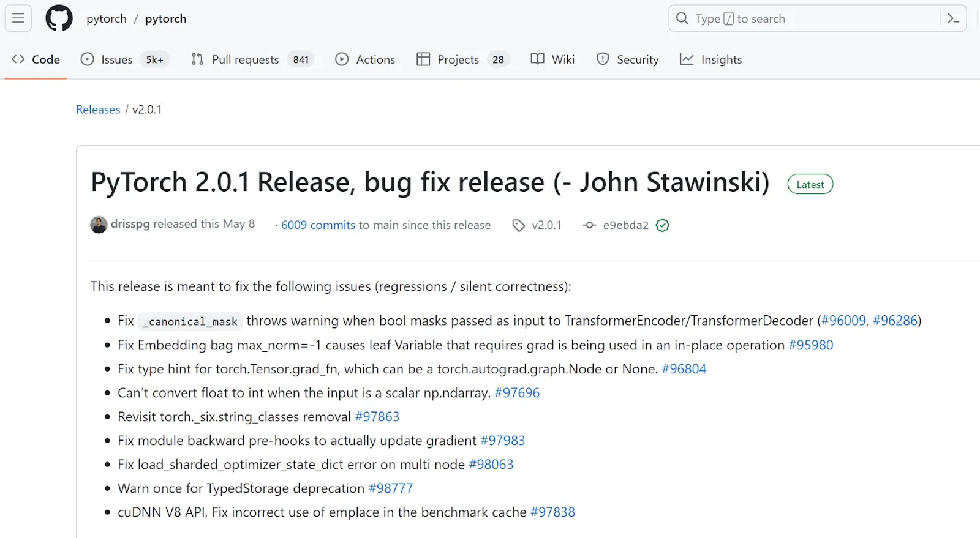This screenshot has height=538, width=980.
Task: Open the Actions tab
Action: pos(366,59)
